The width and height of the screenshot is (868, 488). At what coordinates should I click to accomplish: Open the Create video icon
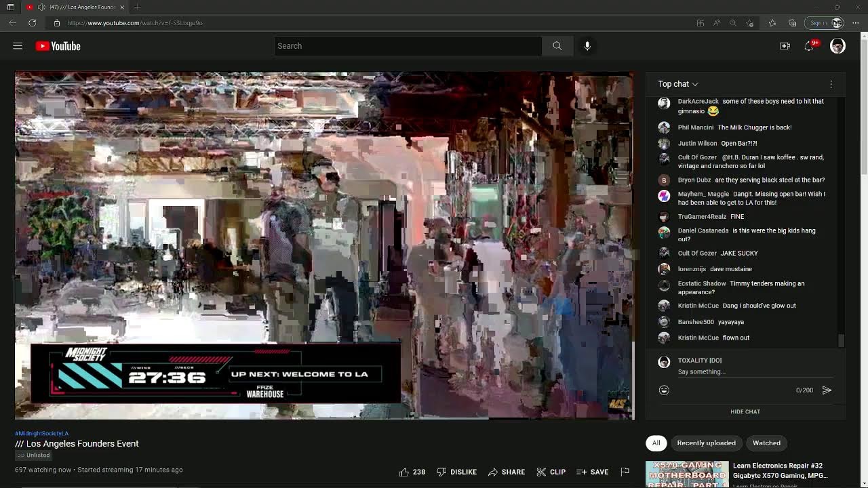click(785, 46)
